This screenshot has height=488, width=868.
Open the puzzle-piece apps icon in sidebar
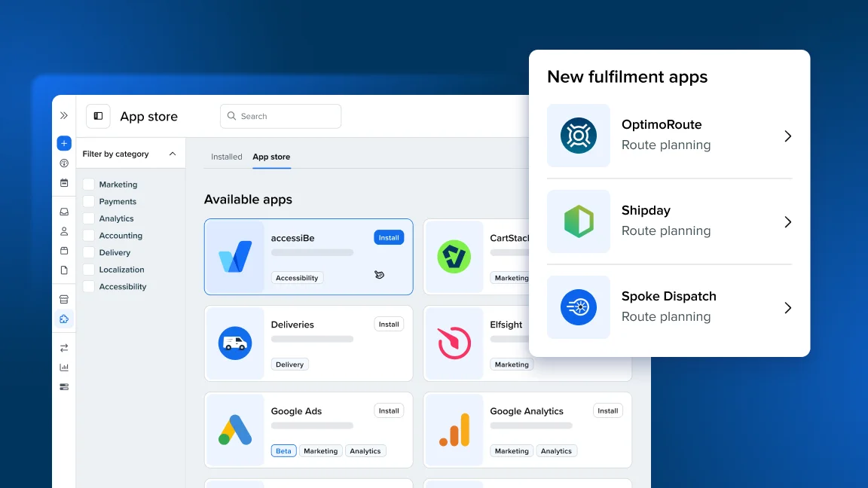(64, 319)
